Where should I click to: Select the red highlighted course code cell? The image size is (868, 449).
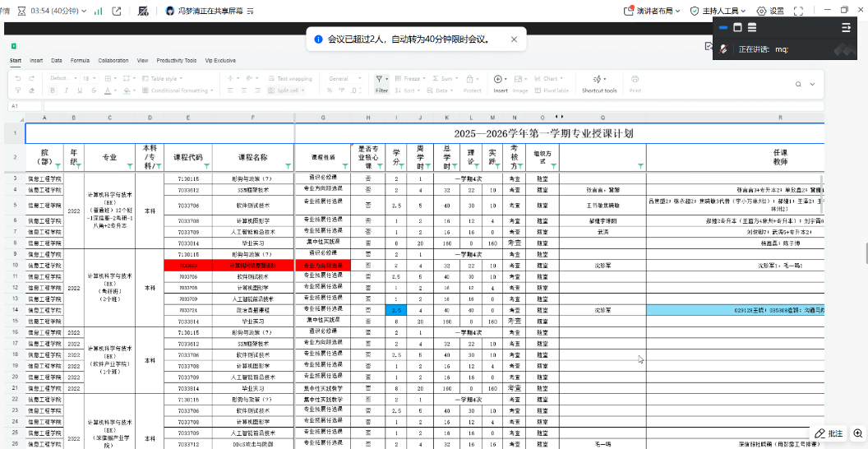click(x=188, y=266)
